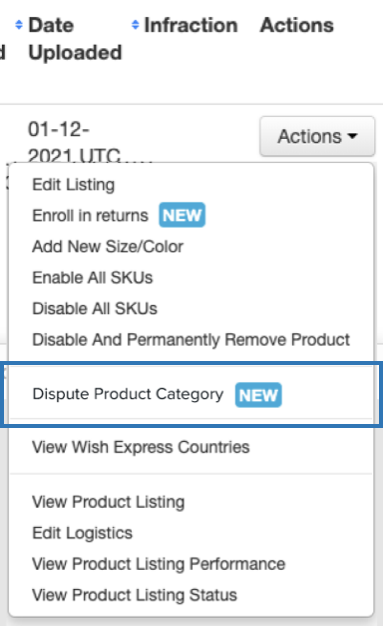This screenshot has height=626, width=386.
Task: Choose Disable All SKUs
Action: click(95, 308)
